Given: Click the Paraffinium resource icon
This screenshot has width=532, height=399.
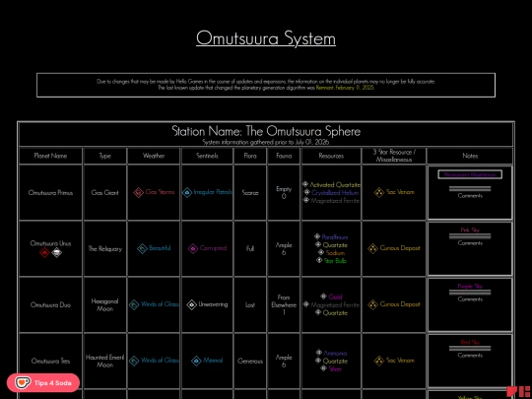Looking at the screenshot, I should 317,236.
